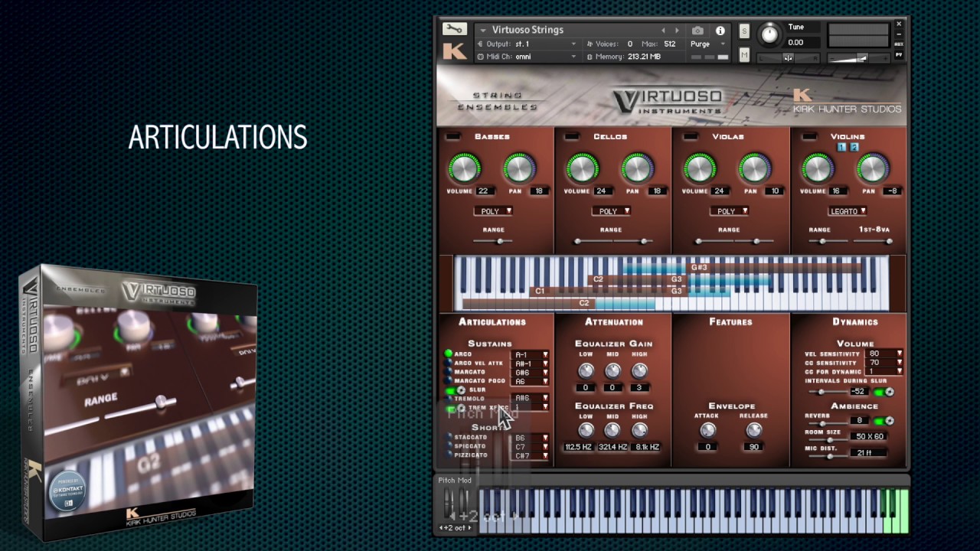Click the Equalizer Gain Low knob

pyautogui.click(x=585, y=371)
